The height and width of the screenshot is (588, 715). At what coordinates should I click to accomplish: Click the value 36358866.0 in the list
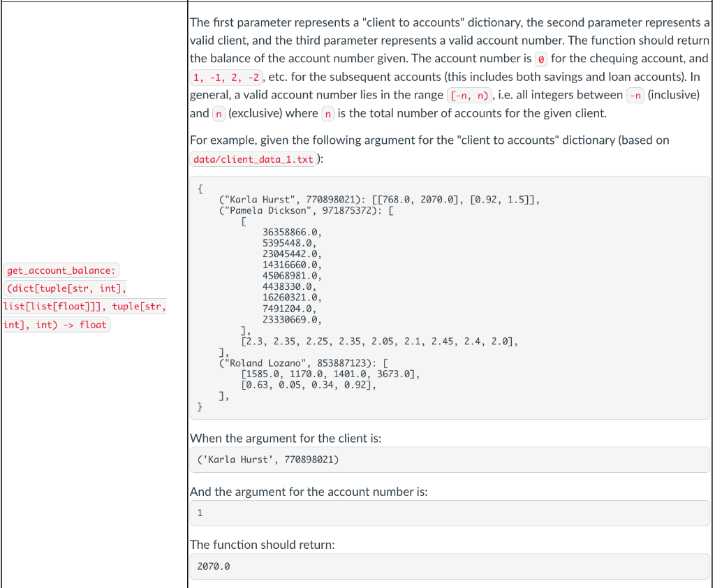[292, 232]
